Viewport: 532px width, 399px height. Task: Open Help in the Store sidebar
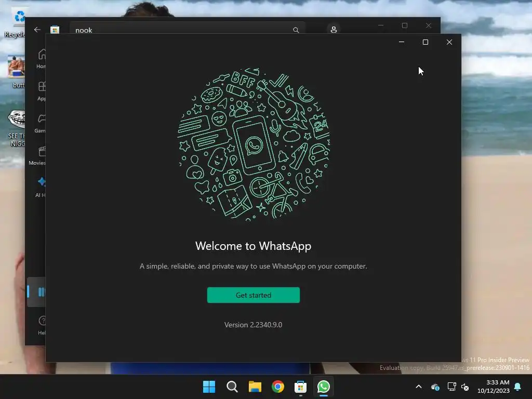[42, 325]
